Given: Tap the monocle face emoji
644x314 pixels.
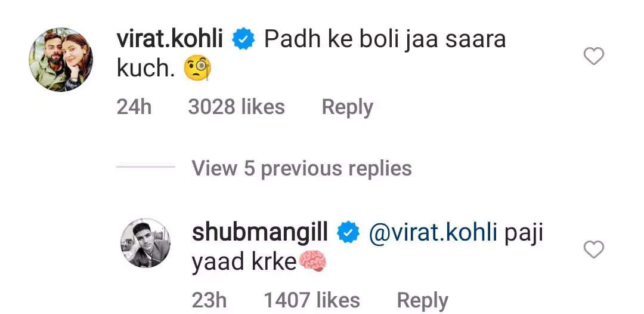Looking at the screenshot, I should [197, 68].
